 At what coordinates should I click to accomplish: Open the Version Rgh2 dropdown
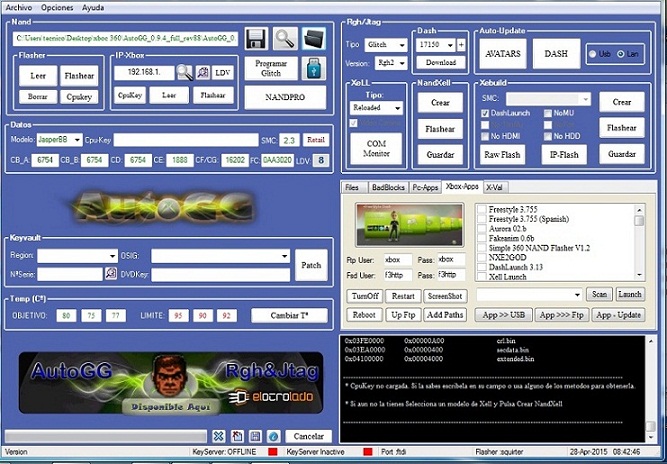[391, 63]
